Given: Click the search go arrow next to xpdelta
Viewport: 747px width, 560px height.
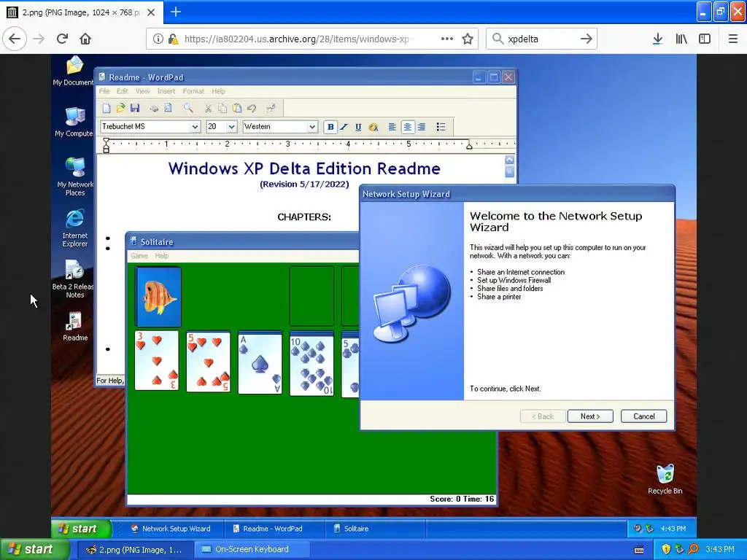Looking at the screenshot, I should pyautogui.click(x=586, y=39).
